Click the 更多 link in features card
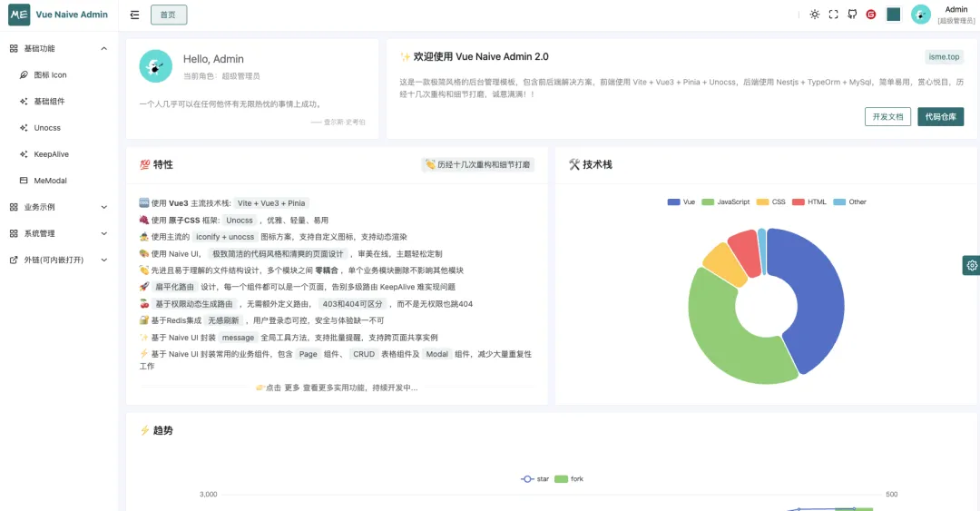The height and width of the screenshot is (511, 980). [292, 388]
